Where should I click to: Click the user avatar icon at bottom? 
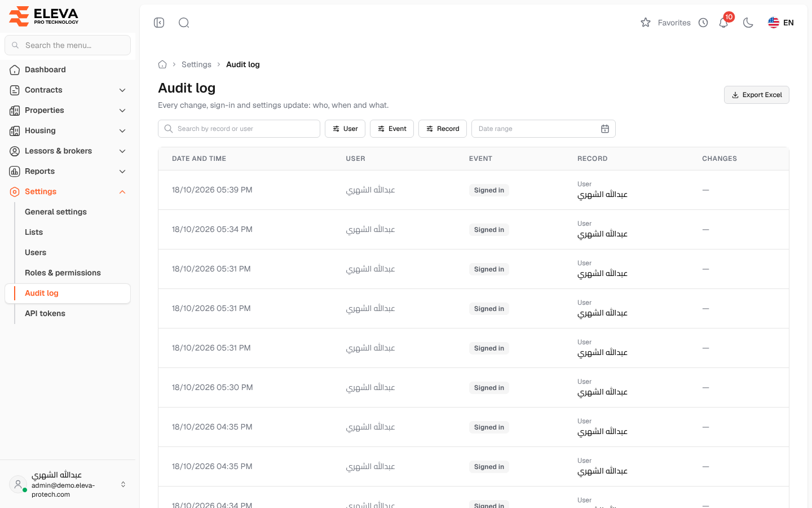pos(18,484)
